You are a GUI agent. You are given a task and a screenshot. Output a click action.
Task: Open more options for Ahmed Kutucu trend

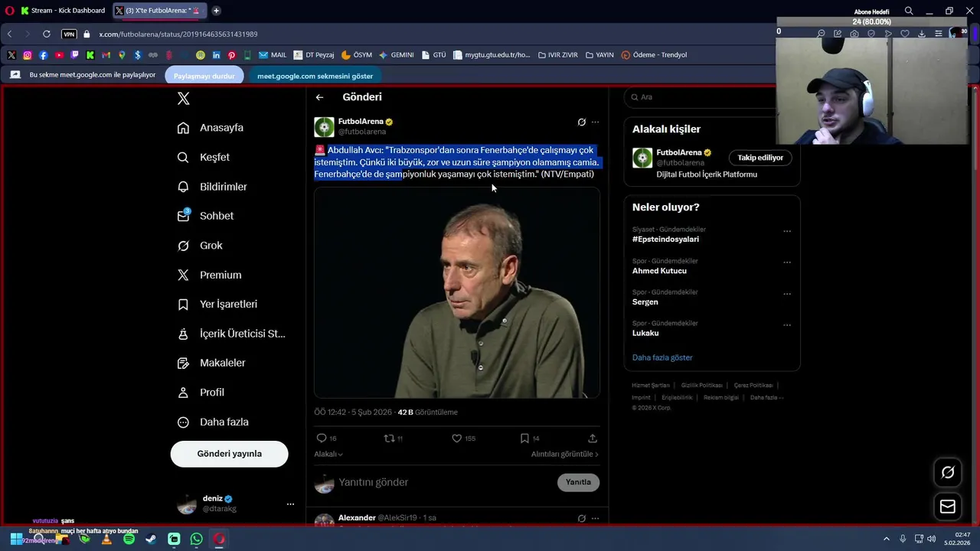[x=787, y=262]
